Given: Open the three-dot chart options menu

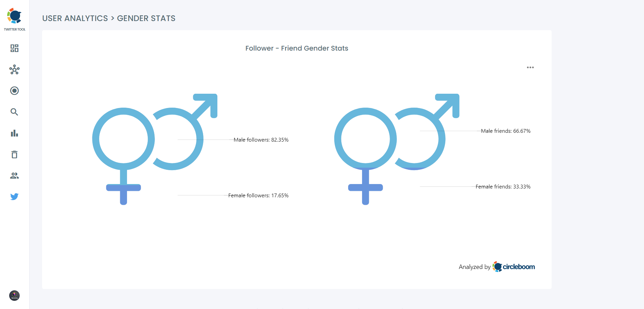Looking at the screenshot, I should click(x=530, y=67).
